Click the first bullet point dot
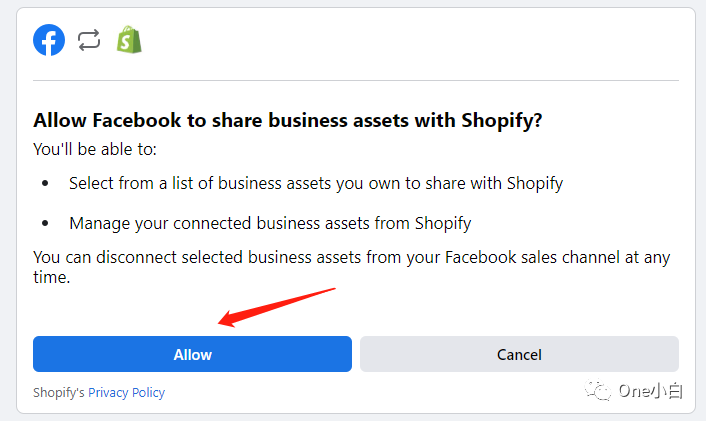 (x=45, y=183)
